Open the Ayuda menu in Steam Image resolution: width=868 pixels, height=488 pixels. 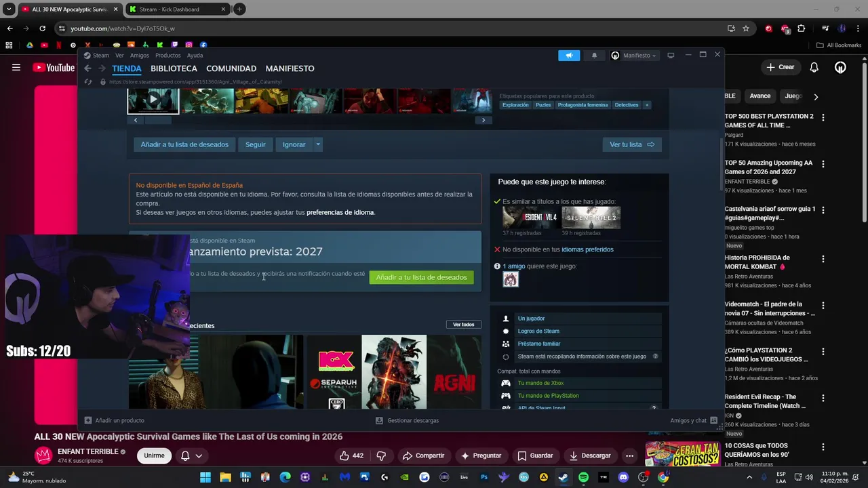pos(195,56)
